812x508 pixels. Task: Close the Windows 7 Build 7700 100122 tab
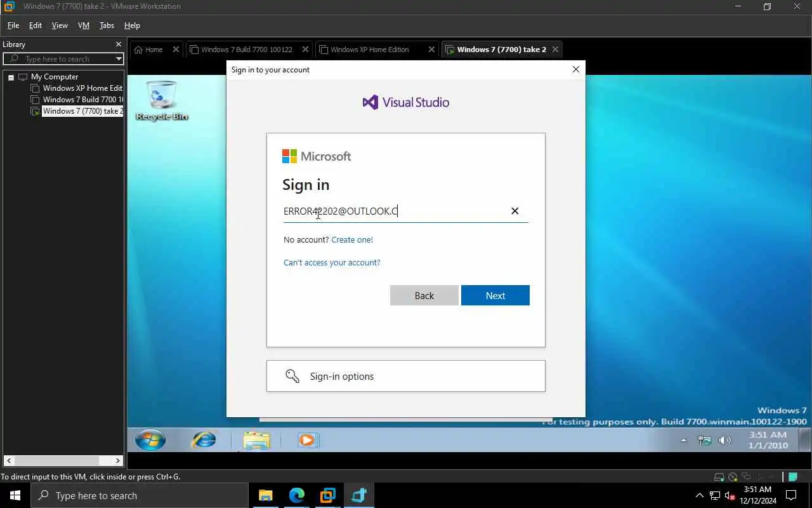point(306,49)
